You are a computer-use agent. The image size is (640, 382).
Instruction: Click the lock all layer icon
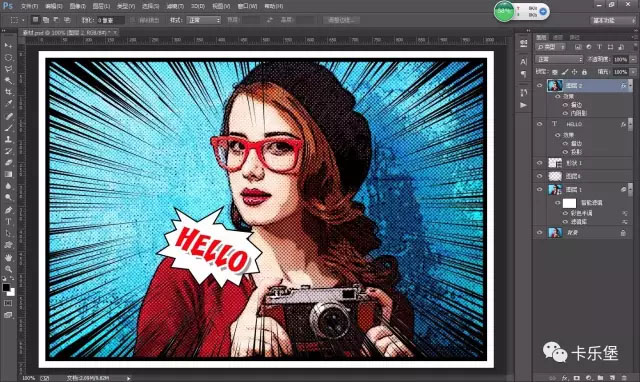point(584,72)
